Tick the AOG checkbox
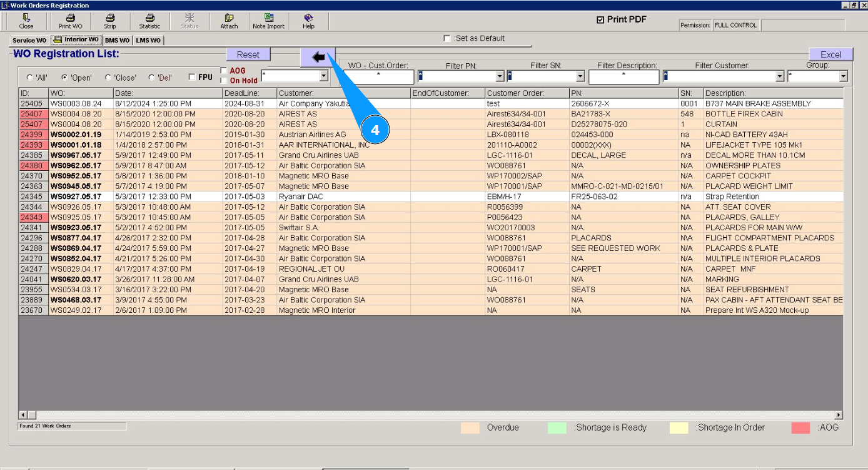 224,71
